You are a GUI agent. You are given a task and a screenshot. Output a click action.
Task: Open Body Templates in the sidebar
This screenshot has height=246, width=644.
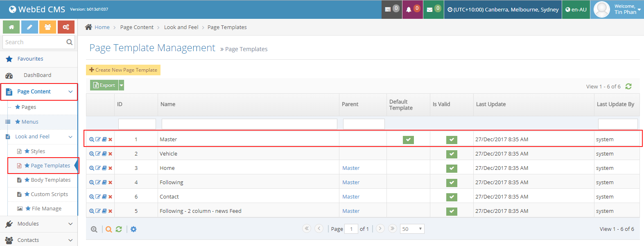(50, 180)
